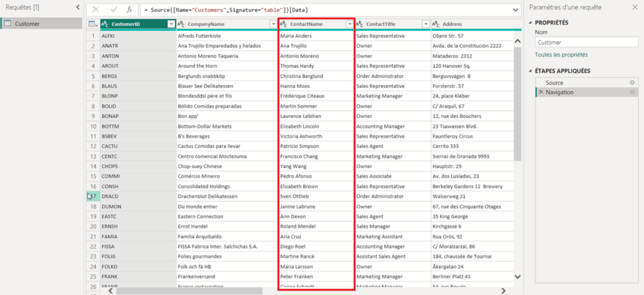Open the table menu icon at grid corner
The height and width of the screenshot is (295, 644).
92,24
